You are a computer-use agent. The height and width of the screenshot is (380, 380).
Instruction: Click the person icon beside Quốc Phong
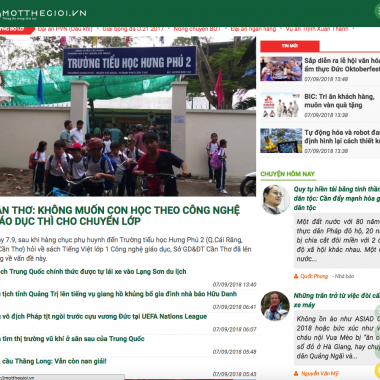(x=296, y=276)
